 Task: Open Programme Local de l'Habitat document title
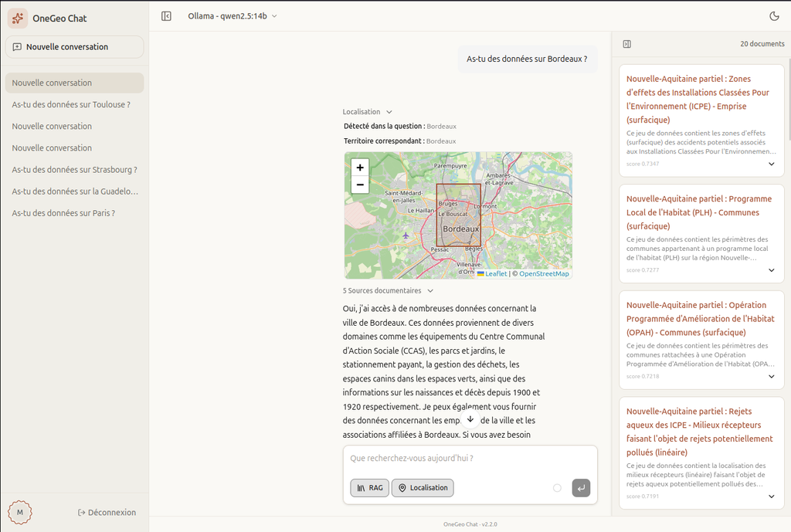point(698,212)
